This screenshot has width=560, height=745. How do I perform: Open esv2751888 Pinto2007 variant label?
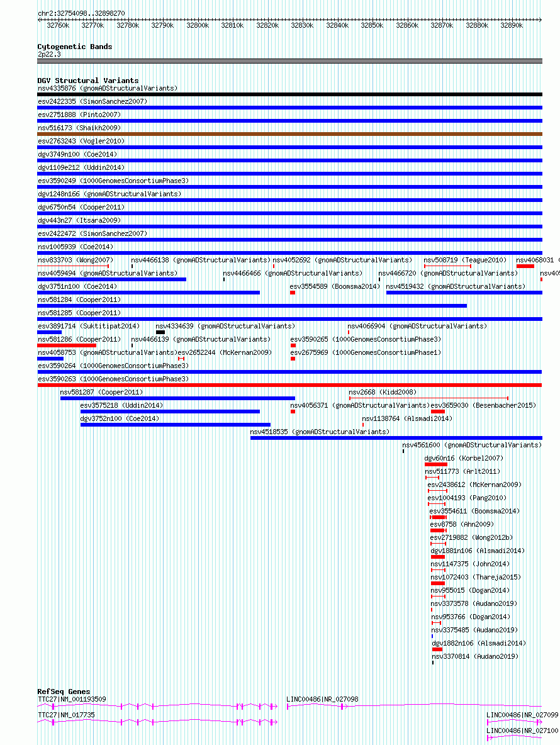click(79, 115)
